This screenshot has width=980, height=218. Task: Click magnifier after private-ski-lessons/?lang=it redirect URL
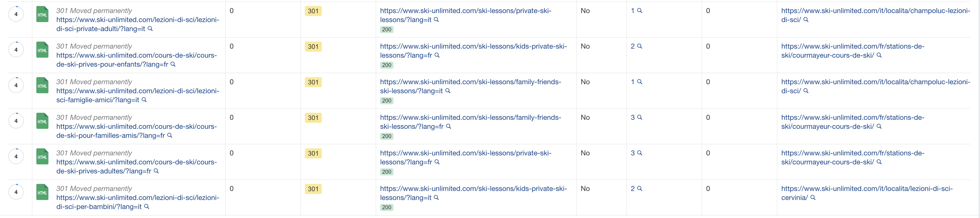point(436,19)
